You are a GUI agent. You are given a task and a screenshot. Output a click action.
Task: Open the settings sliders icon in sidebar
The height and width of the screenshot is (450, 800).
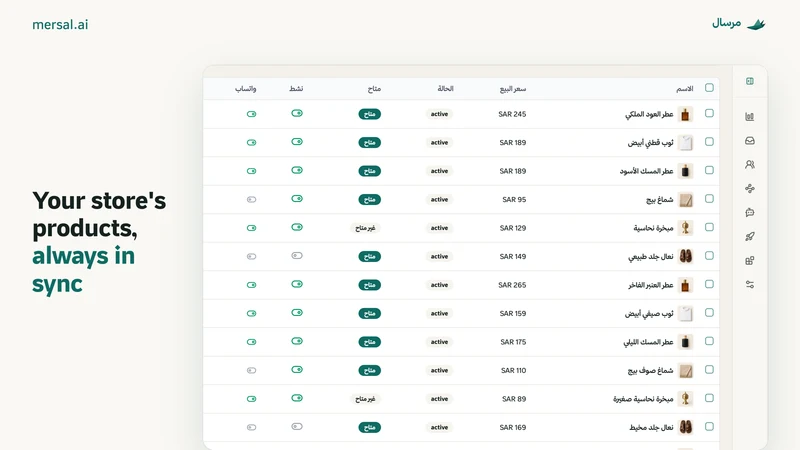coord(749,285)
